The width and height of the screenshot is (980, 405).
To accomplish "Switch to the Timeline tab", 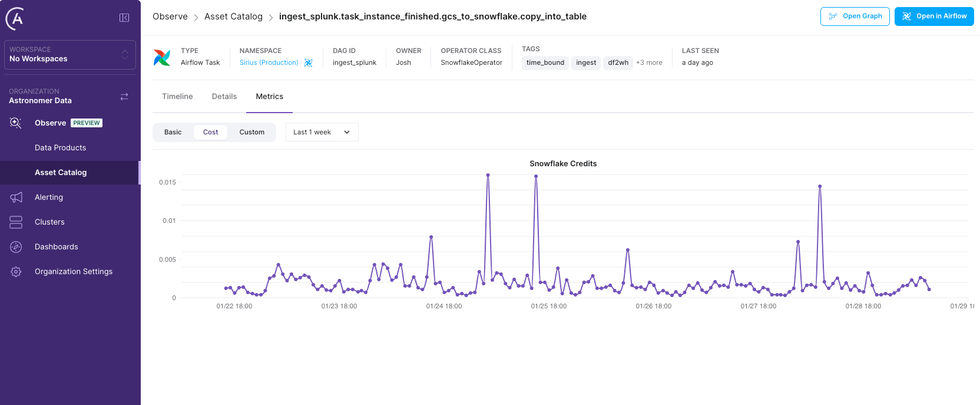I will click(177, 97).
